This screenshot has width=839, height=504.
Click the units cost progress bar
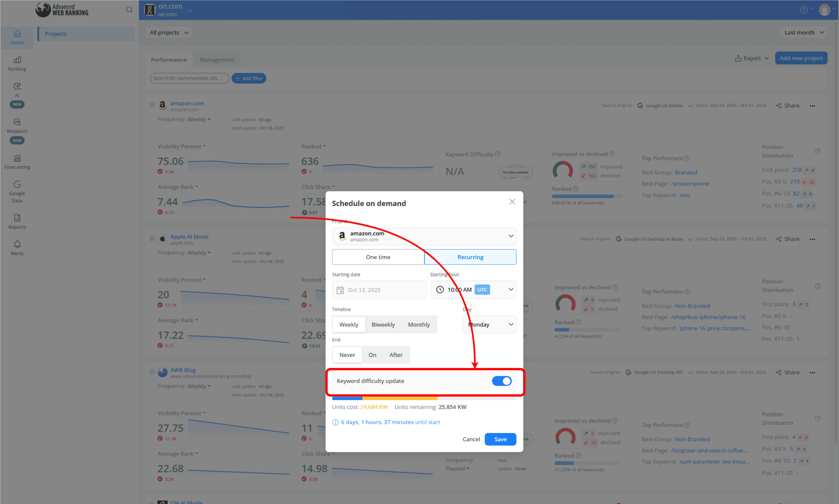(x=424, y=398)
